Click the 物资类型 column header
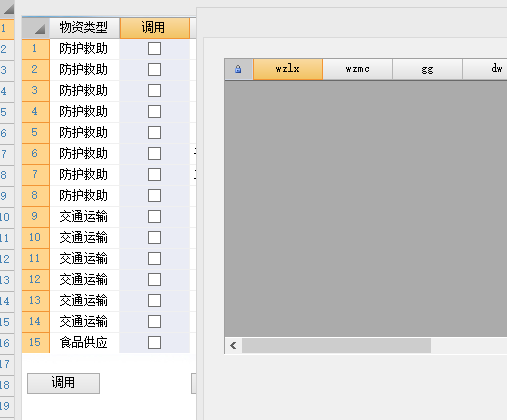 (x=84, y=28)
